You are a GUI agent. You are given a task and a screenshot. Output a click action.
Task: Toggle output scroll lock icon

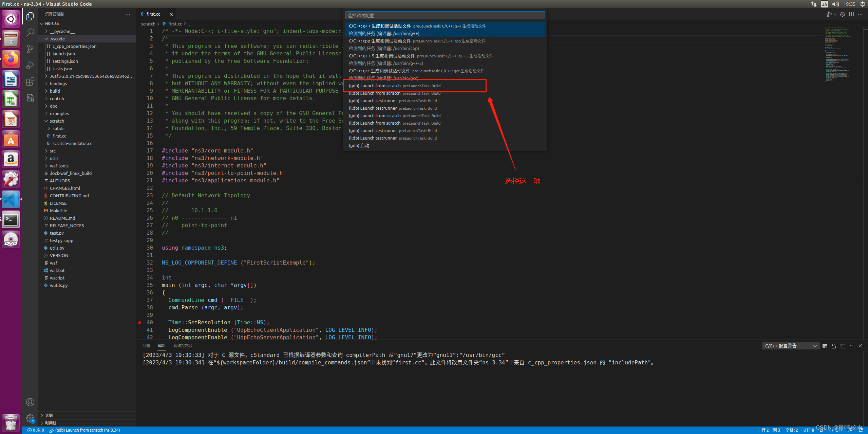[834, 346]
